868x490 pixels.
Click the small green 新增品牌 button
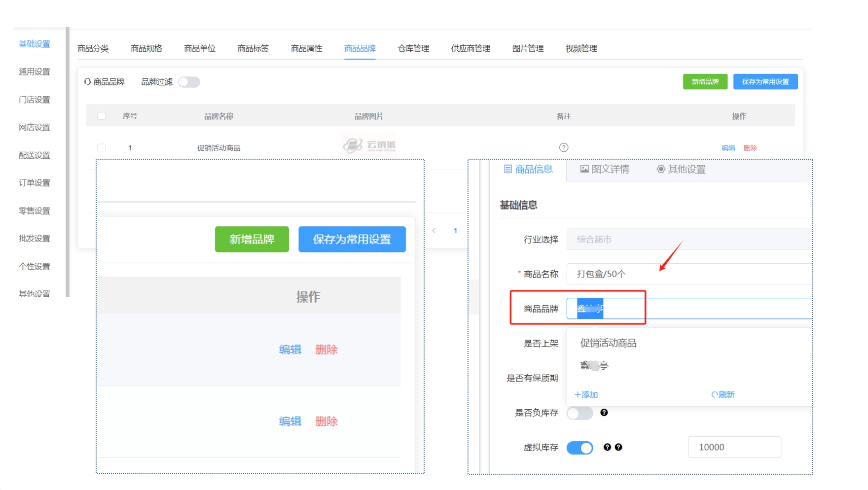(705, 82)
